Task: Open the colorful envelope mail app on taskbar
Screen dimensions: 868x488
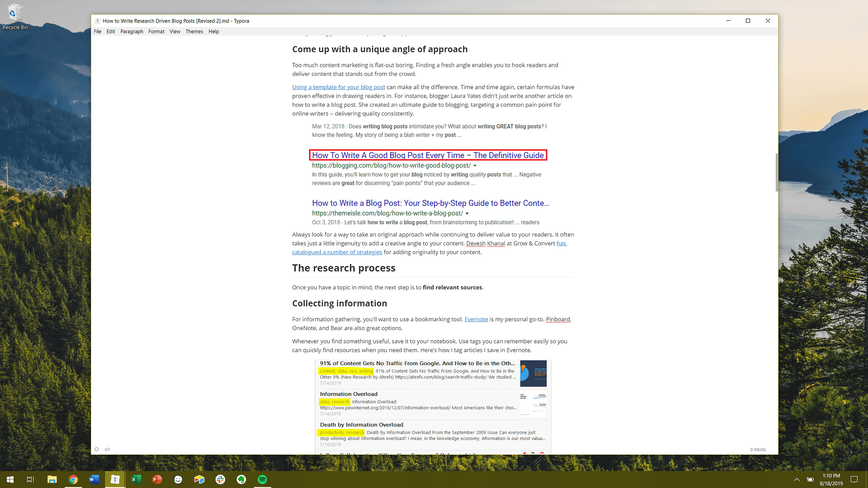Action: click(199, 479)
